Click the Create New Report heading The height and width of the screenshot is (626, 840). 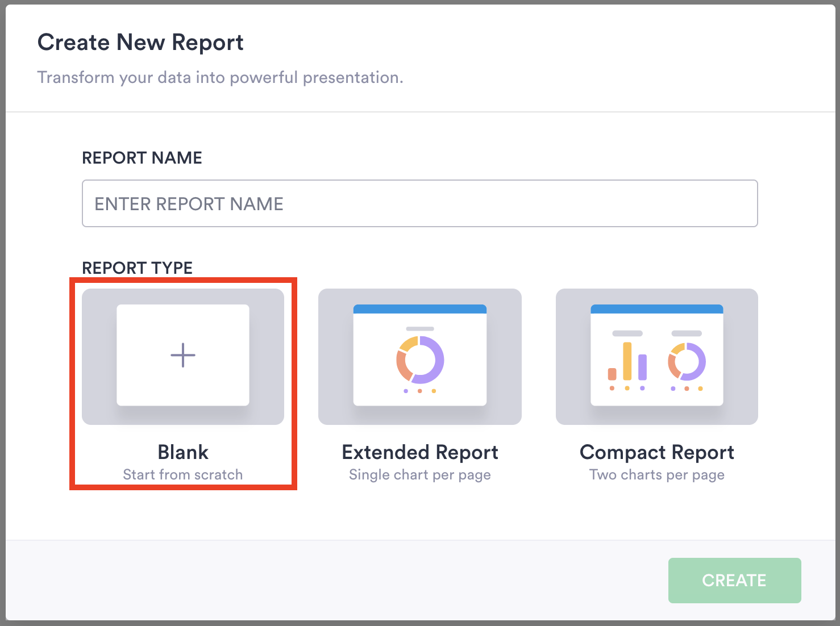click(140, 42)
